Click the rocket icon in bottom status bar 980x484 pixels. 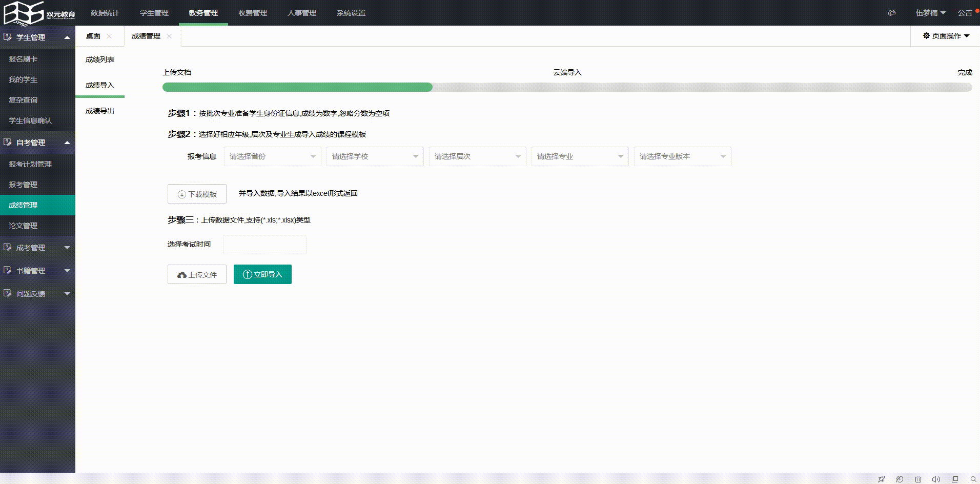click(881, 479)
